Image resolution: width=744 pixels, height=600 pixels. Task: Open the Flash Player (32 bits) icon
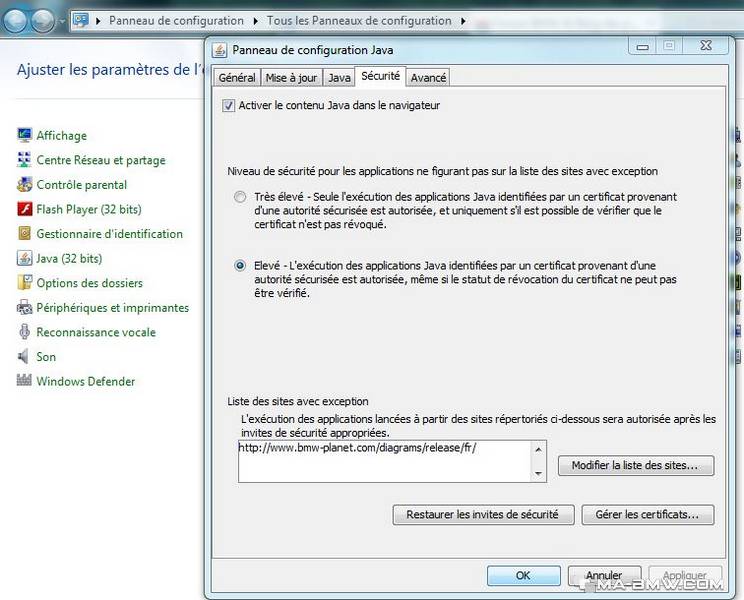[24, 209]
